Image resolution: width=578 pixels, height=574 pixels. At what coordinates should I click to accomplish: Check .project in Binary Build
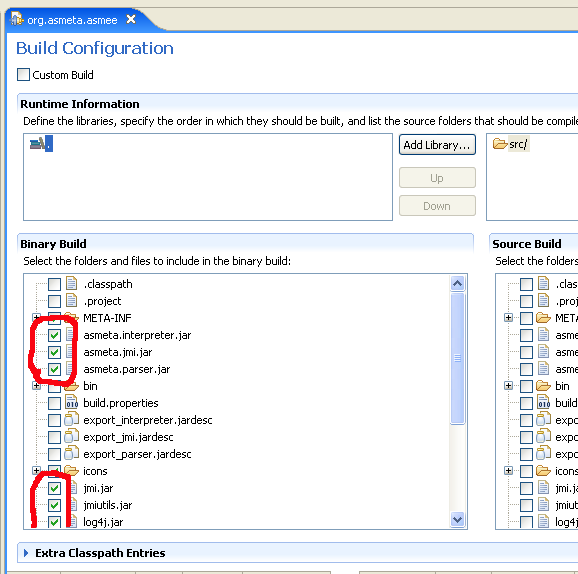[55, 301]
